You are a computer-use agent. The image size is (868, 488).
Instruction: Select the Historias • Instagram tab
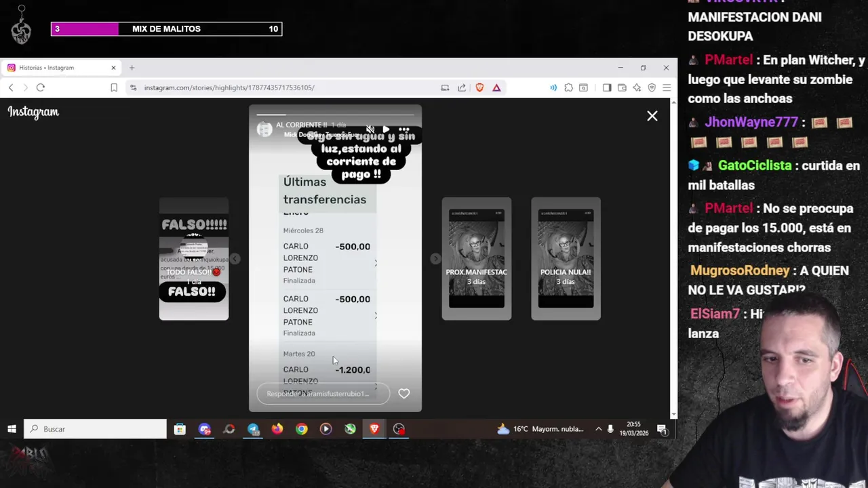[61, 68]
